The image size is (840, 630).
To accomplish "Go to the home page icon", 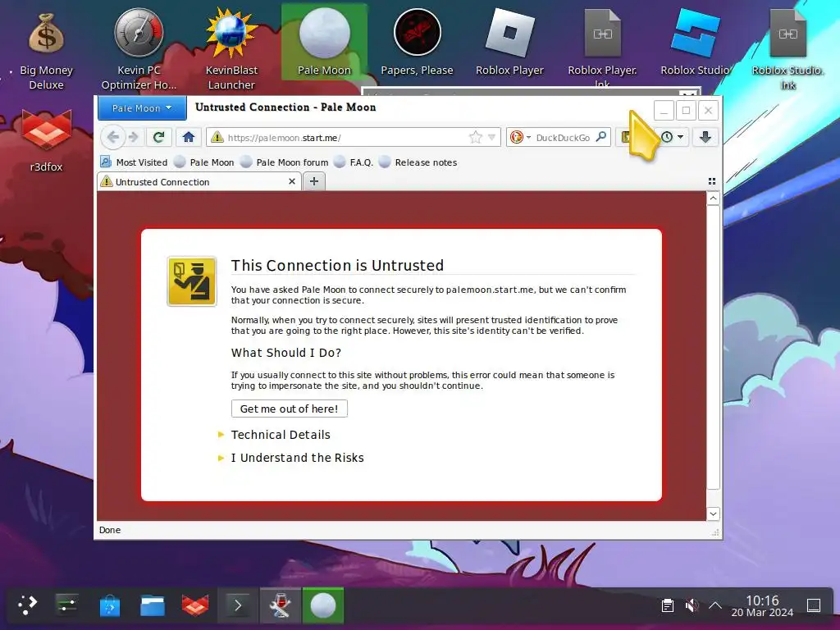I will coord(189,137).
